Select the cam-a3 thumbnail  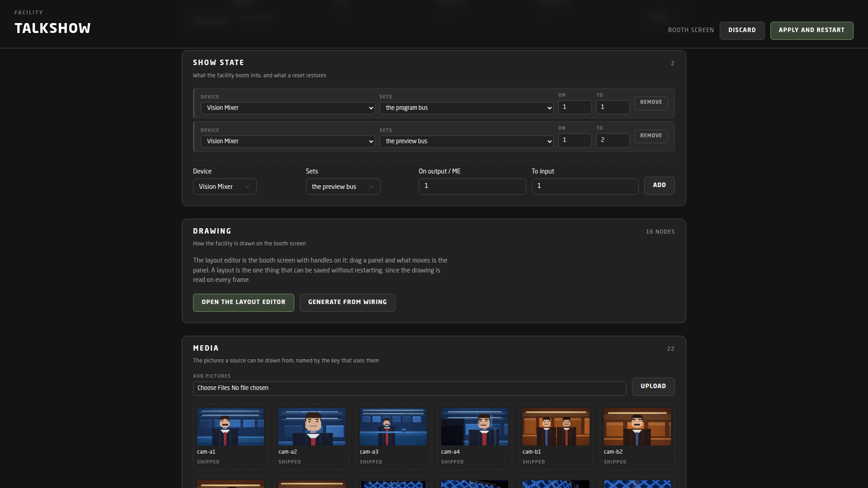click(x=393, y=427)
